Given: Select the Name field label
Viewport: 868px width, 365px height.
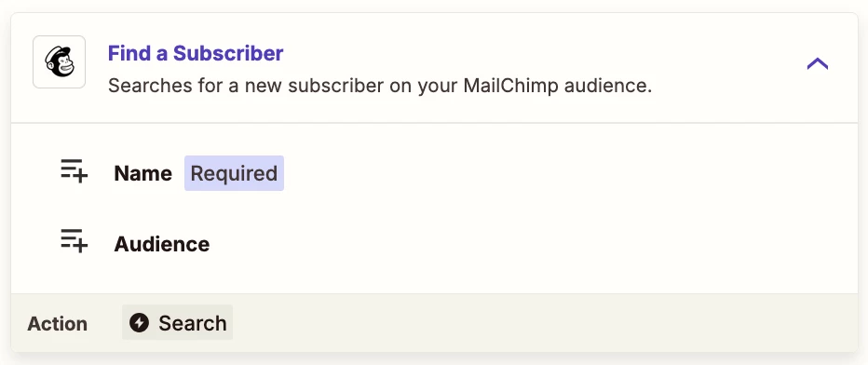Looking at the screenshot, I should tap(142, 173).
